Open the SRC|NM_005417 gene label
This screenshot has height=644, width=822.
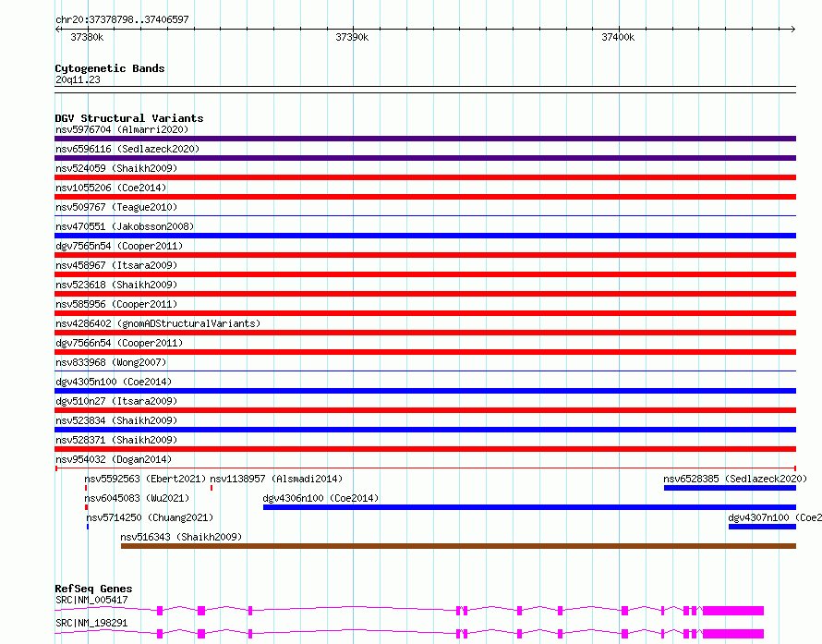[91, 600]
